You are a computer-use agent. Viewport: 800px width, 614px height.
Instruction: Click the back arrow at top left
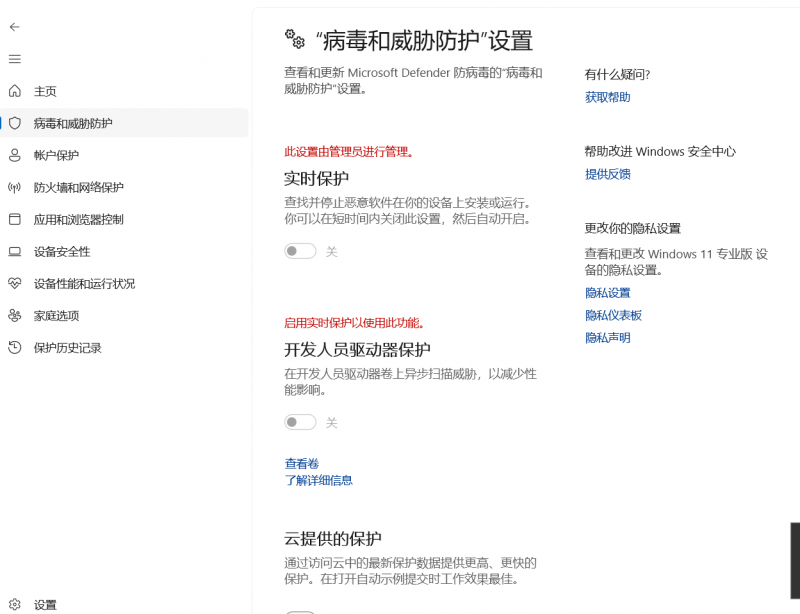15,27
